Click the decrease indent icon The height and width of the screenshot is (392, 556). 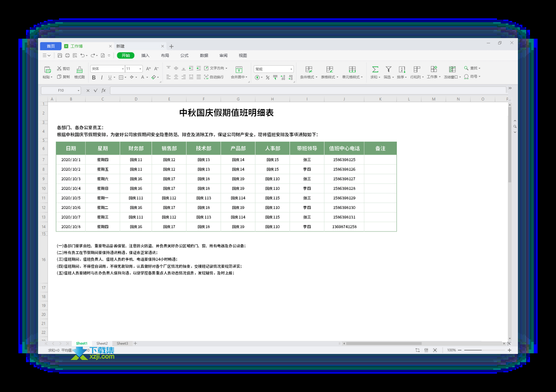191,68
